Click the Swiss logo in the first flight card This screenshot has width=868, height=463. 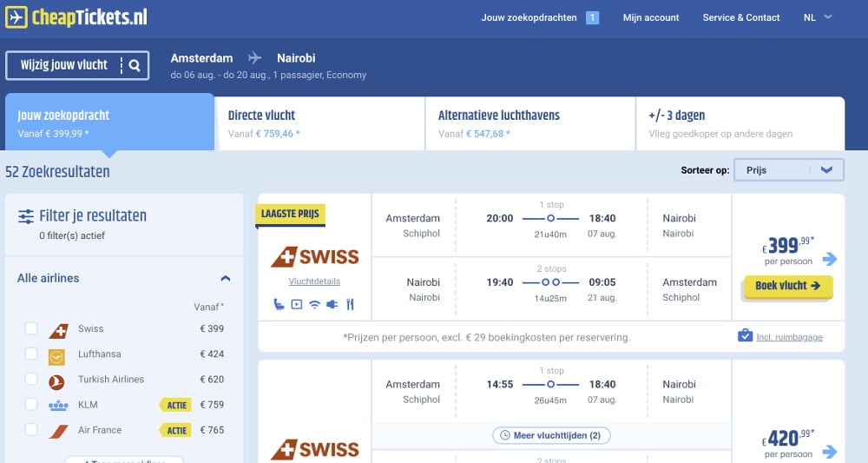pyautogui.click(x=314, y=257)
